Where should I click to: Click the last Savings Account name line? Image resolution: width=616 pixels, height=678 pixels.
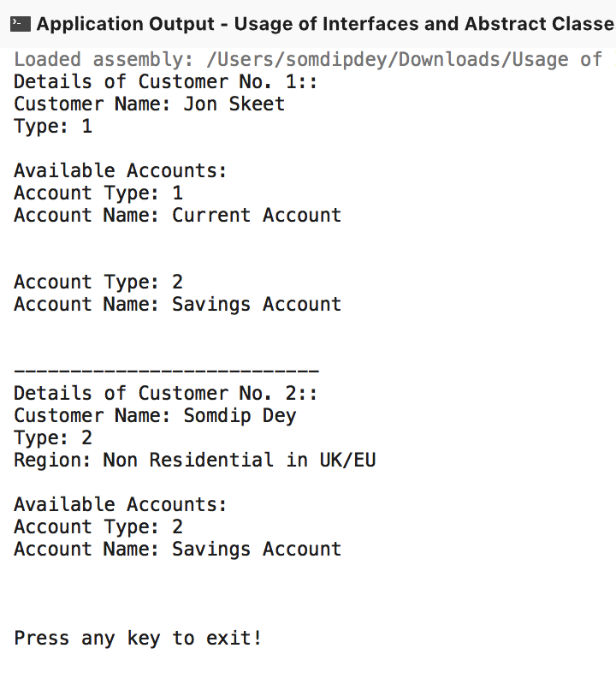[177, 549]
